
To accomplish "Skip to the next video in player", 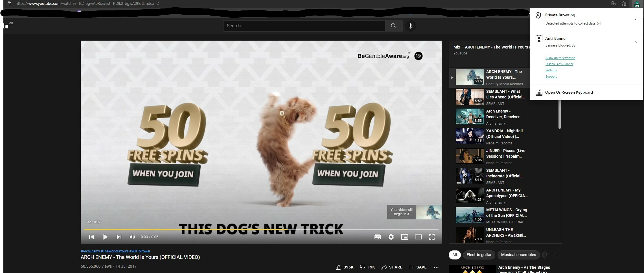I will (x=119, y=237).
